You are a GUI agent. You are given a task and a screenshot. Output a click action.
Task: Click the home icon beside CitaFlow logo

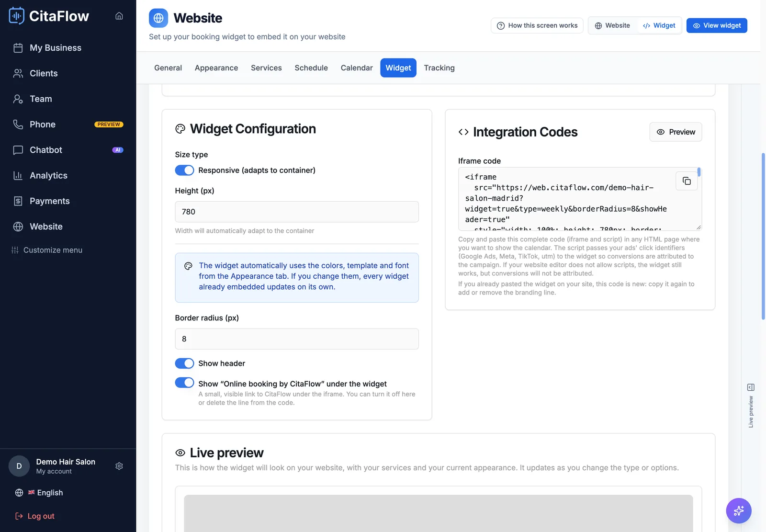click(119, 16)
